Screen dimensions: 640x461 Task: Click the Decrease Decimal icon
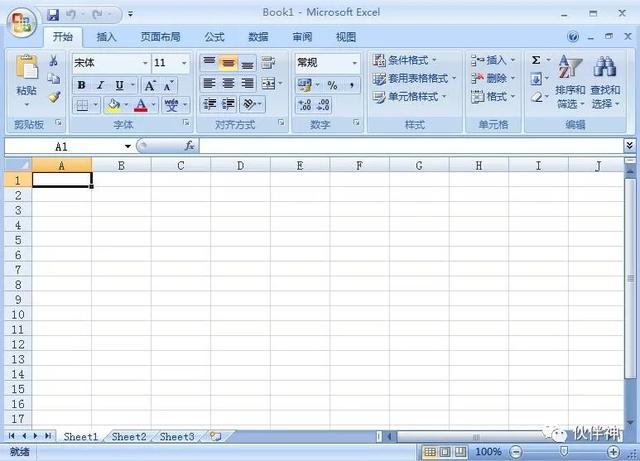323,105
